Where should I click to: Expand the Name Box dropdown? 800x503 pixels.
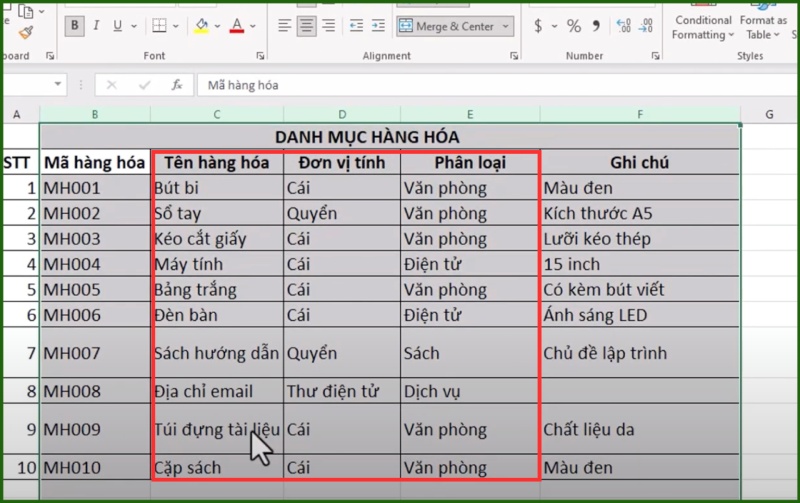pyautogui.click(x=58, y=84)
